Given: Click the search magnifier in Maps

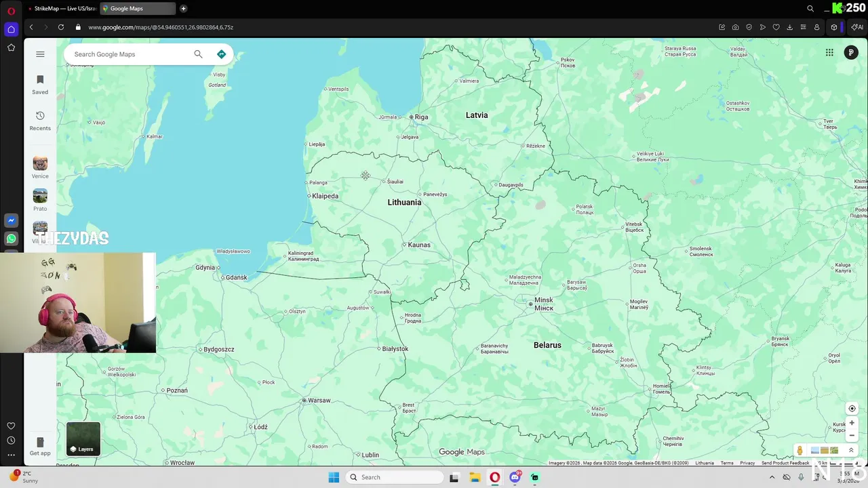Looking at the screenshot, I should tap(198, 54).
